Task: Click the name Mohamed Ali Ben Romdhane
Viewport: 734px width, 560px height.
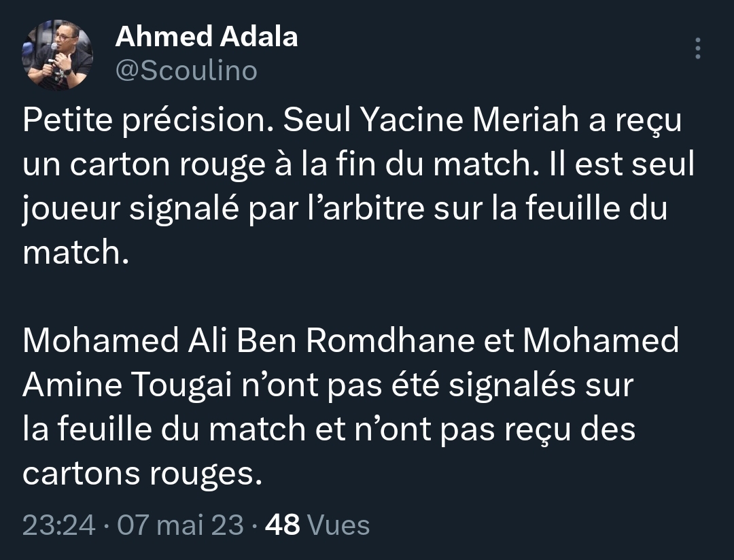Action: tap(249, 340)
